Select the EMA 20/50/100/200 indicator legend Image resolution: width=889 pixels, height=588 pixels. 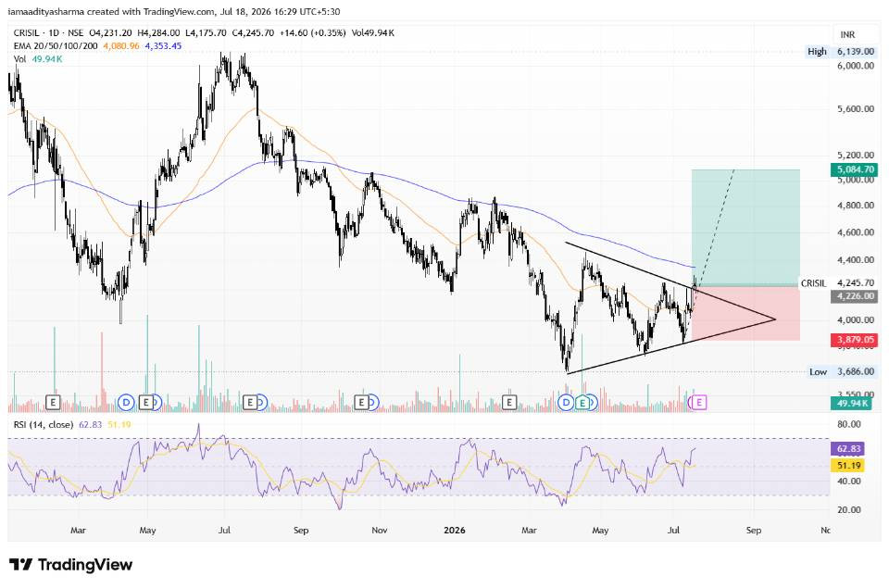tap(56, 45)
